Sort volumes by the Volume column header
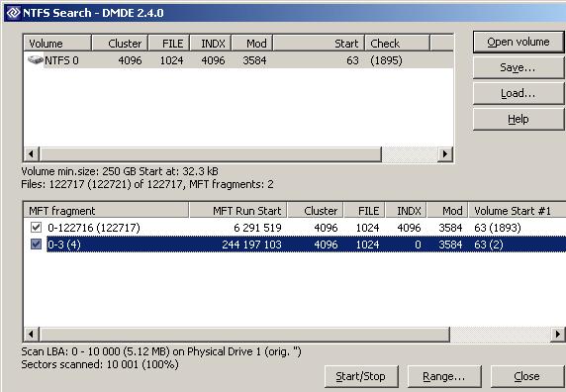The width and height of the screenshot is (566, 392). point(57,44)
